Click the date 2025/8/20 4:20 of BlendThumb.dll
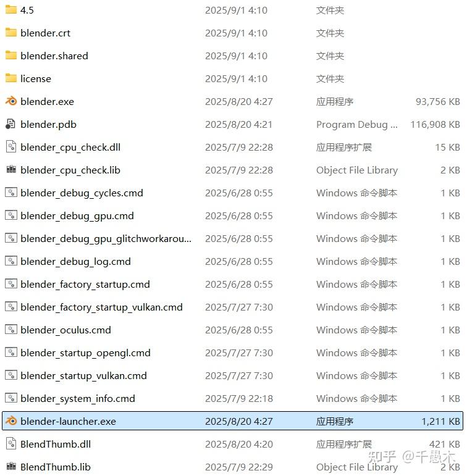Image resolution: width=467 pixels, height=476 pixels. click(239, 444)
